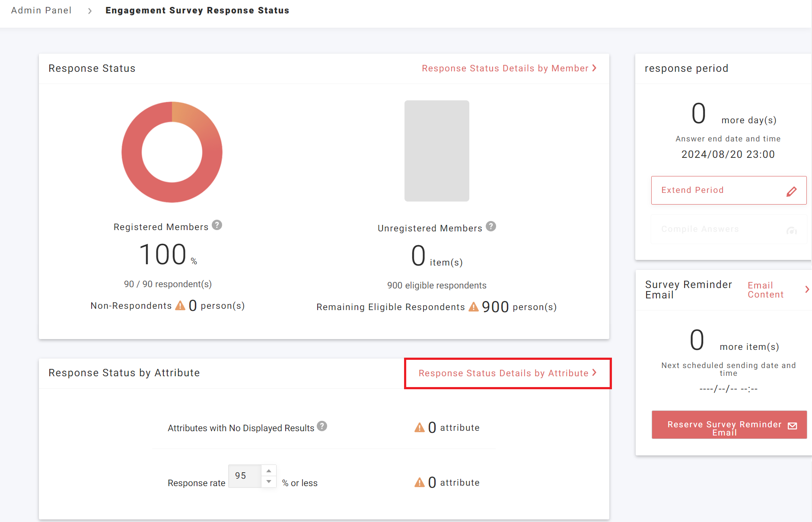Open Response Status Details by Attribute
This screenshot has width=812, height=522.
point(507,373)
